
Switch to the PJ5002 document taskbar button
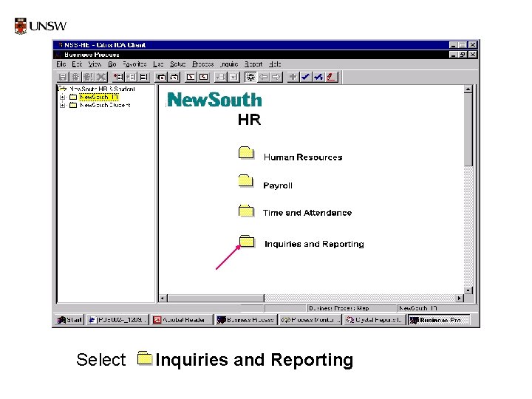click(117, 320)
